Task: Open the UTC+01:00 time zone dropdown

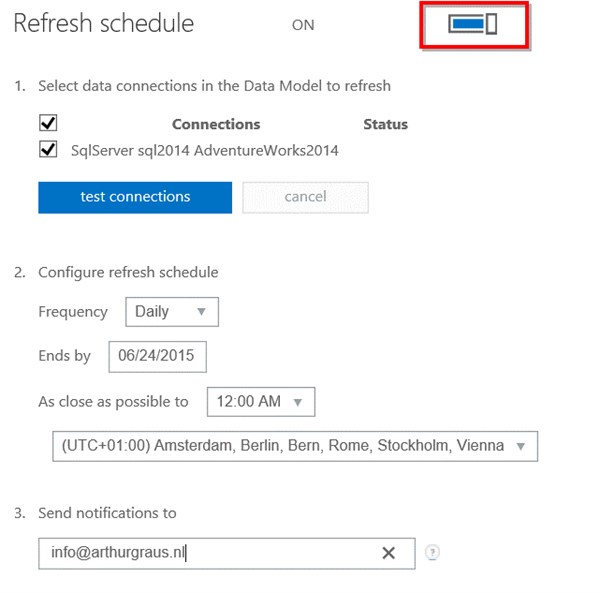Action: click(x=294, y=446)
